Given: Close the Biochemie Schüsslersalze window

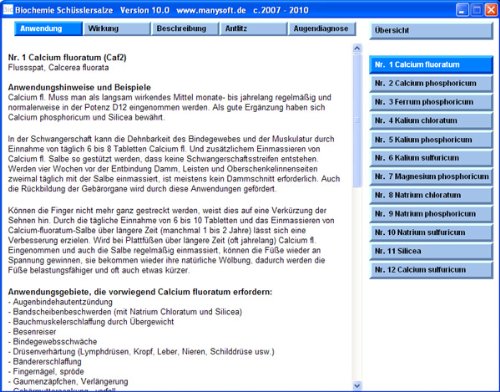Looking at the screenshot, I should [x=491, y=10].
